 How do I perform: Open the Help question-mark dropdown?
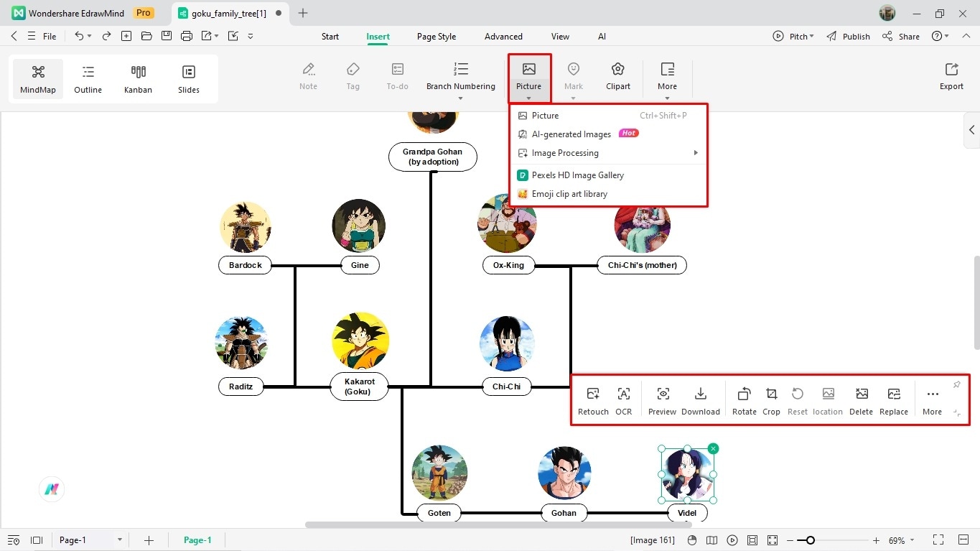point(941,36)
